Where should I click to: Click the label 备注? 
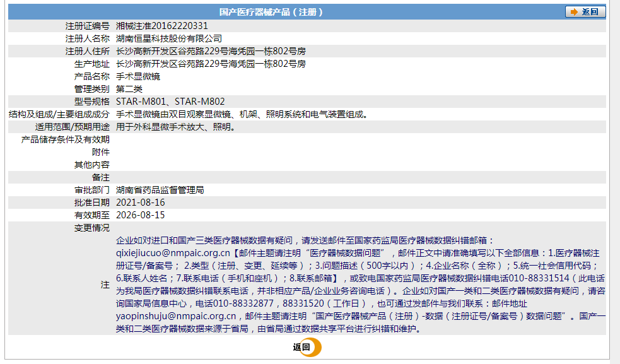[100, 178]
